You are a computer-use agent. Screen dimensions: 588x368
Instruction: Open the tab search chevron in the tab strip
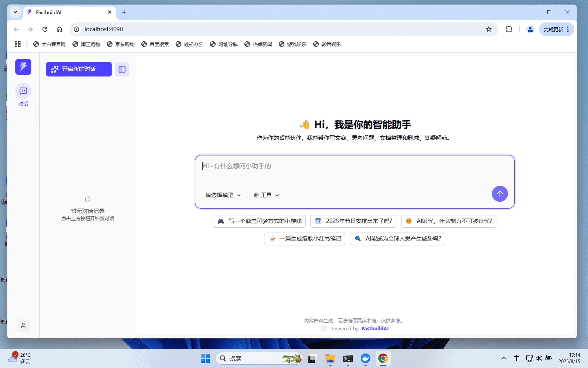[x=15, y=12]
